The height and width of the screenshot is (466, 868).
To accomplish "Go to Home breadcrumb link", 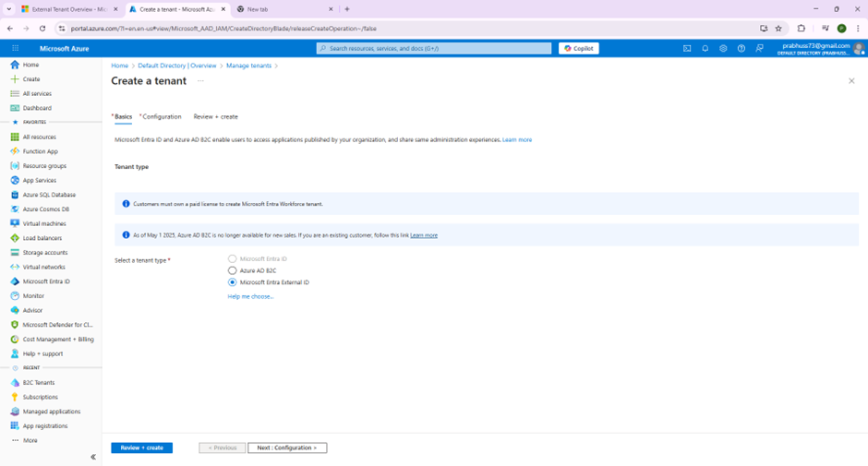I will point(119,66).
